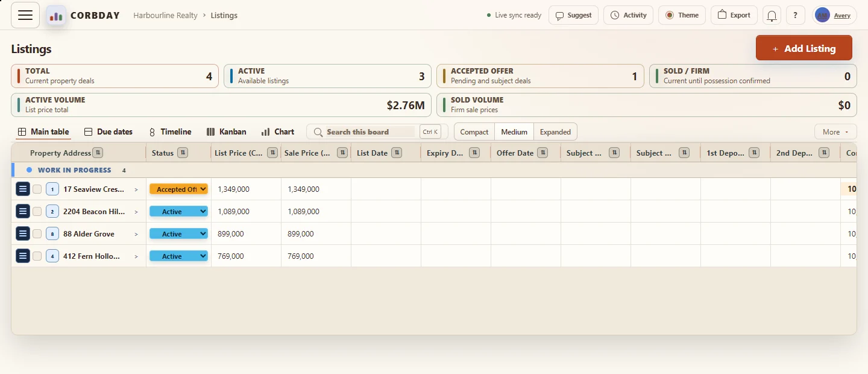868x374 pixels.
Task: Sort by List Price column icon
Action: pyautogui.click(x=272, y=153)
